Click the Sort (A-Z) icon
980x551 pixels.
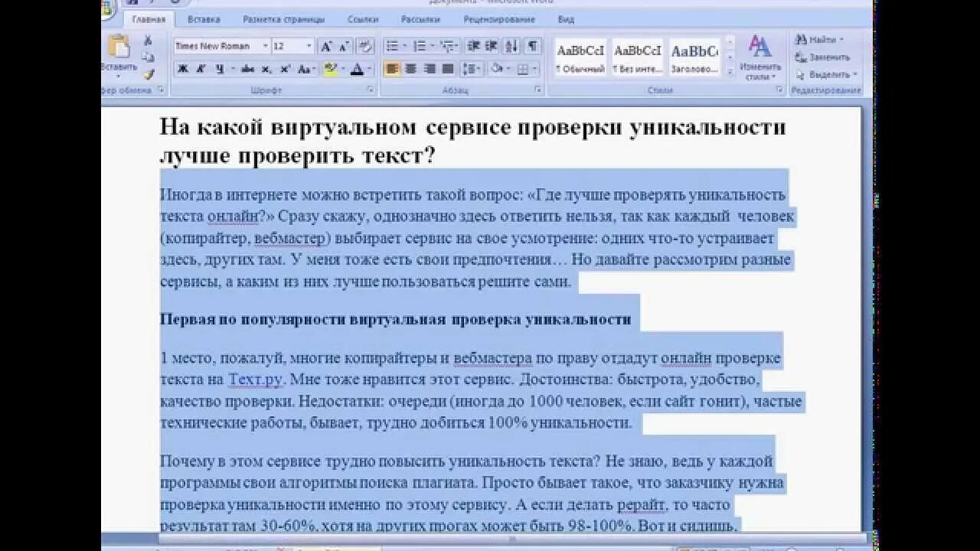click(x=511, y=46)
